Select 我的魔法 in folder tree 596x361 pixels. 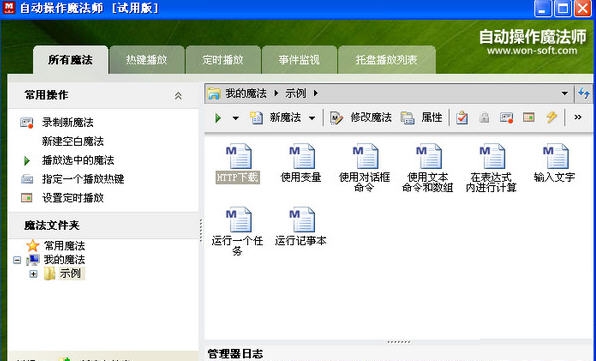(x=64, y=260)
